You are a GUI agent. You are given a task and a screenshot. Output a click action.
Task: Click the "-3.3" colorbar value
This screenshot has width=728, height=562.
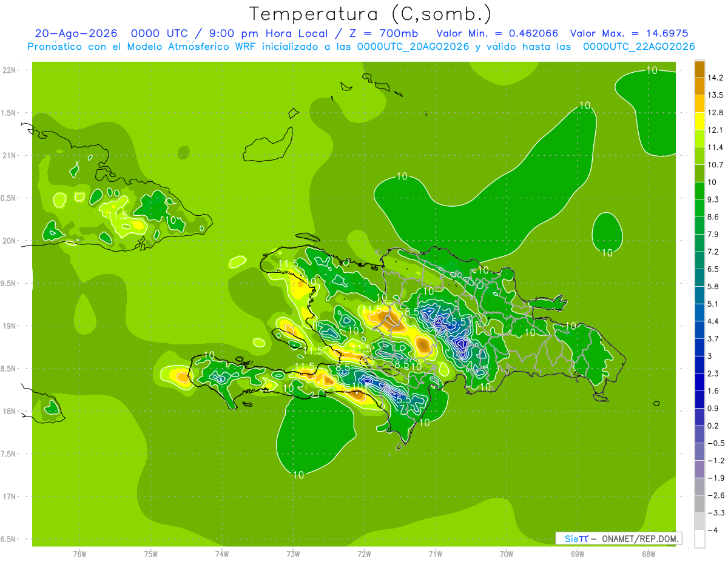pos(715,512)
